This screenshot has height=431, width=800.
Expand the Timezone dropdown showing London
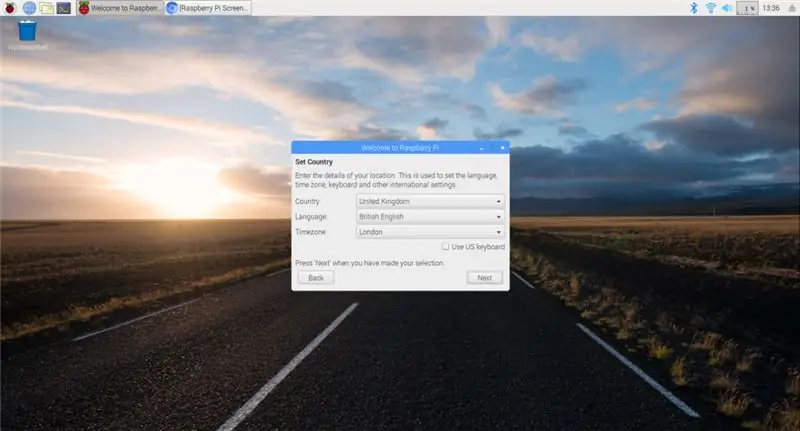[430, 232]
